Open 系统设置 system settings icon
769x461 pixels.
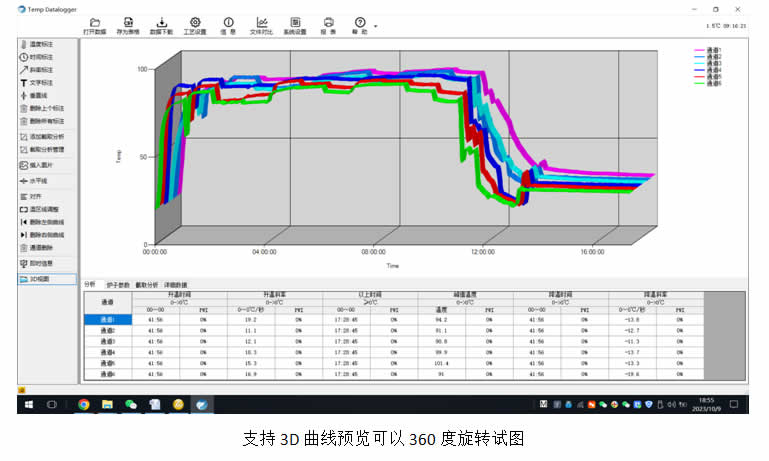(x=295, y=26)
